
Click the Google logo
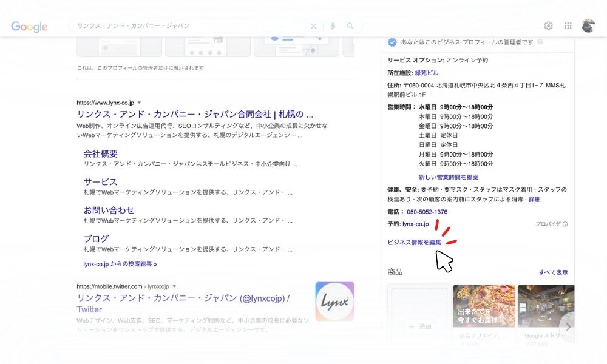[29, 27]
